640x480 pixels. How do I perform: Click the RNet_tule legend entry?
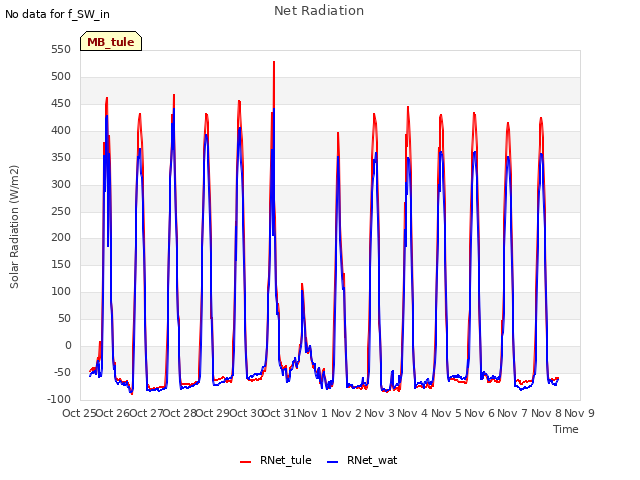point(276,460)
